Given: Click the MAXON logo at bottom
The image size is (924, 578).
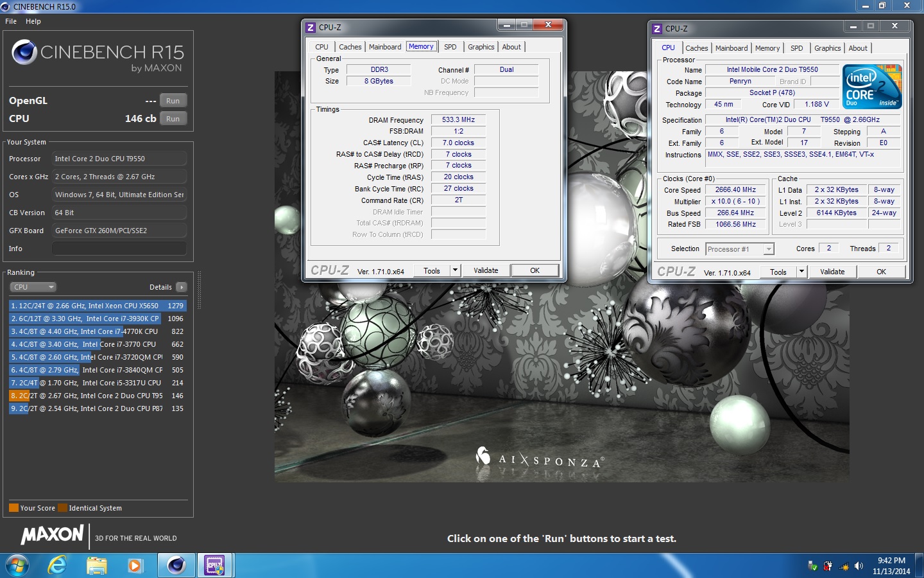Looking at the screenshot, I should pyautogui.click(x=53, y=534).
